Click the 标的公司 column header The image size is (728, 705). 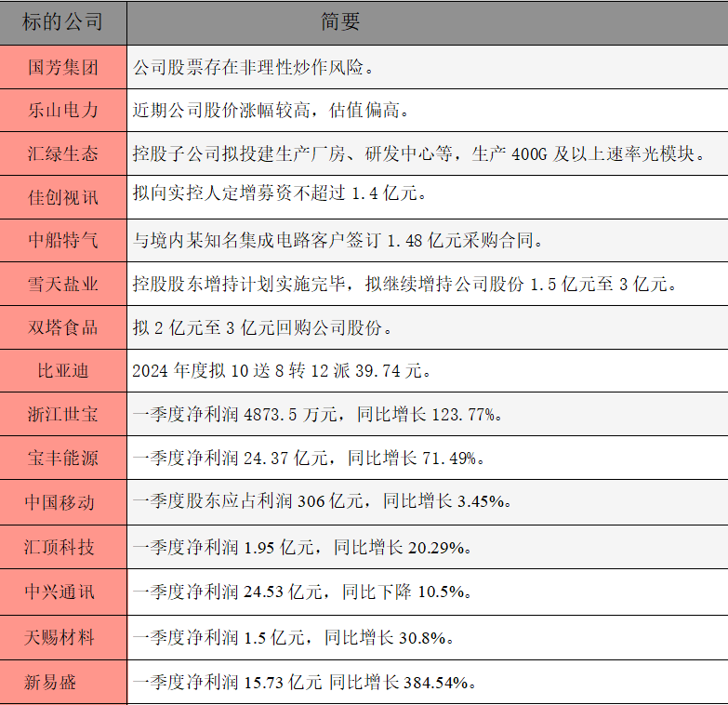tap(63, 22)
